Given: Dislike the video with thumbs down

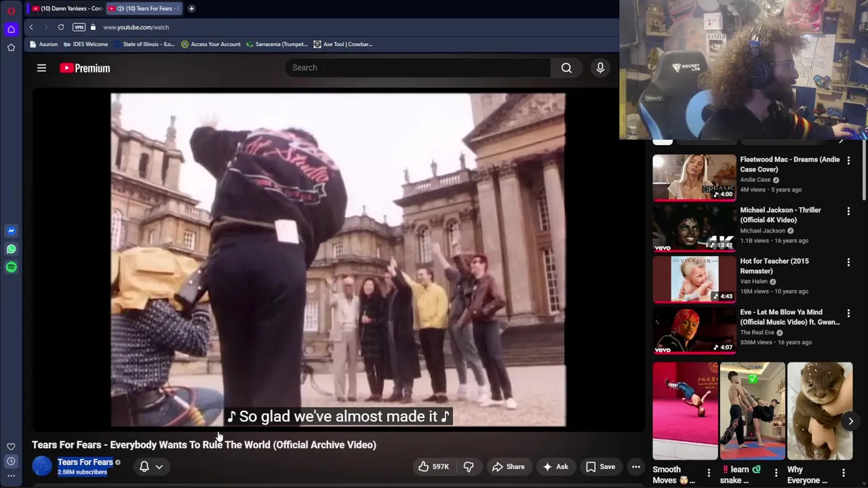Looking at the screenshot, I should 469,466.
